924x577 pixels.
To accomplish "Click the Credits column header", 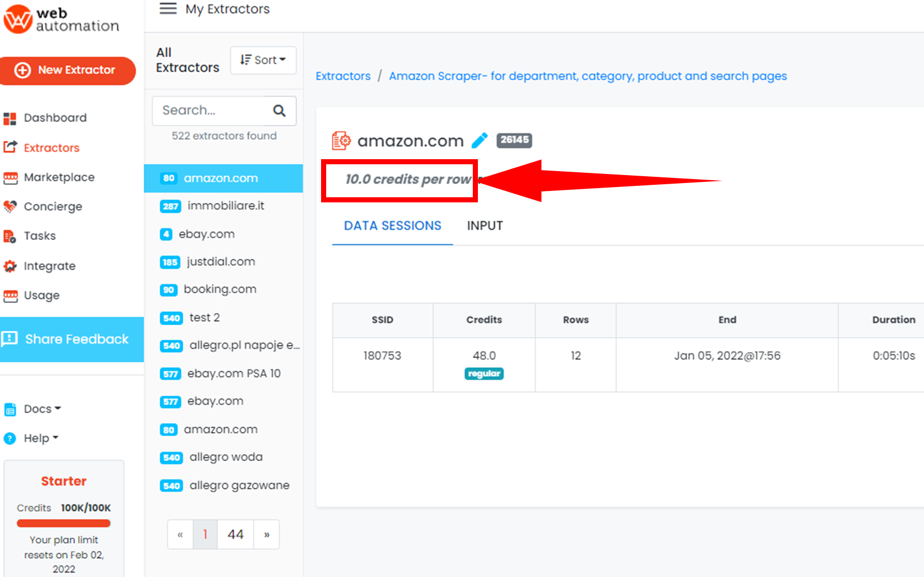I will [x=484, y=320].
